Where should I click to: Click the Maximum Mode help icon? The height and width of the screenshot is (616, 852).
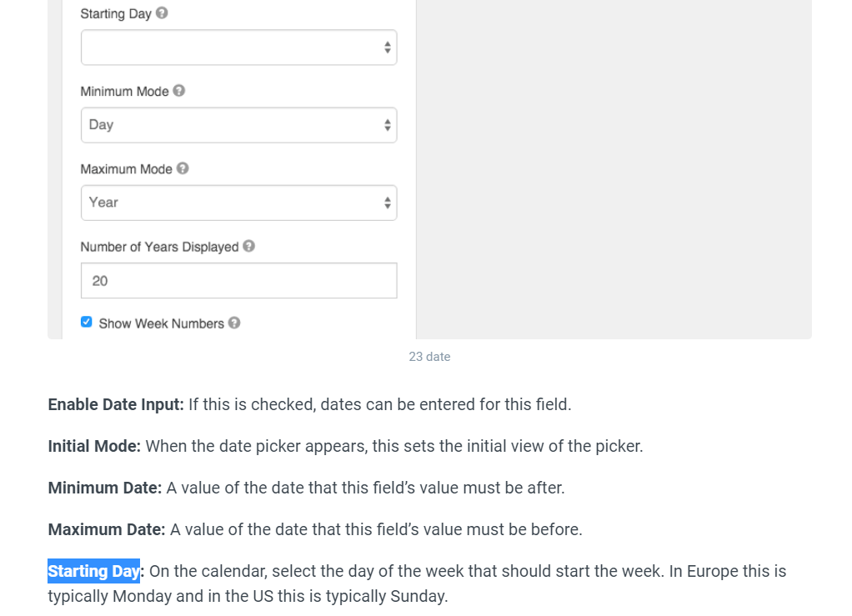[181, 169]
